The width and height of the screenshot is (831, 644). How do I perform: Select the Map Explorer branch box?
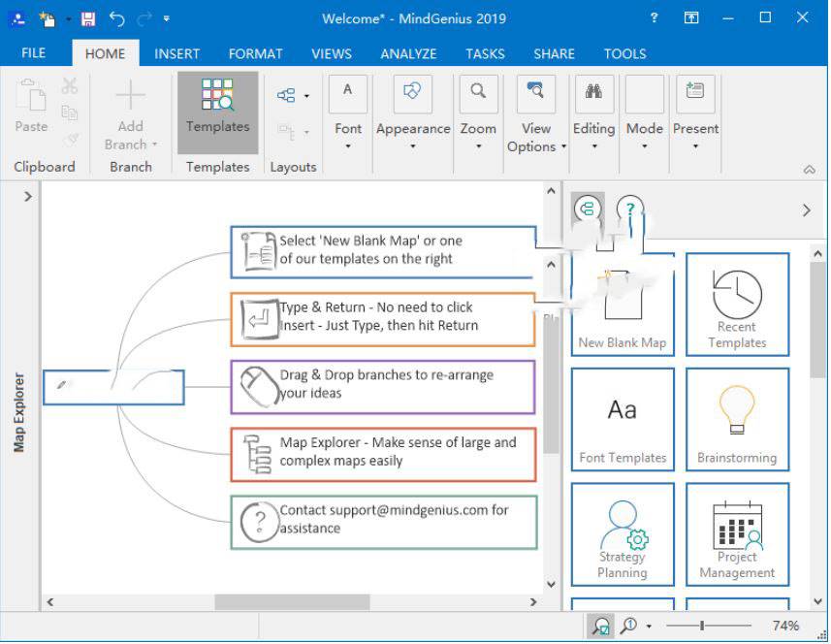pos(383,454)
